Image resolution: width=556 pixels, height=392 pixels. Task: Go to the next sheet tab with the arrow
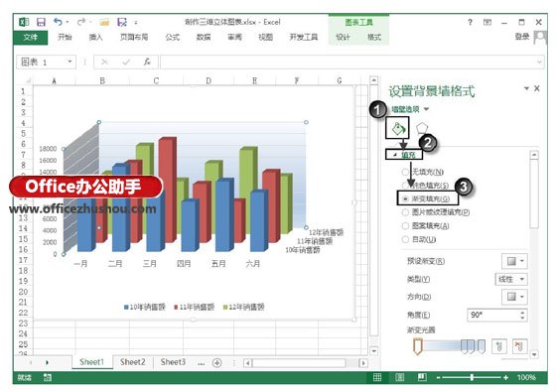pyautogui.click(x=47, y=362)
